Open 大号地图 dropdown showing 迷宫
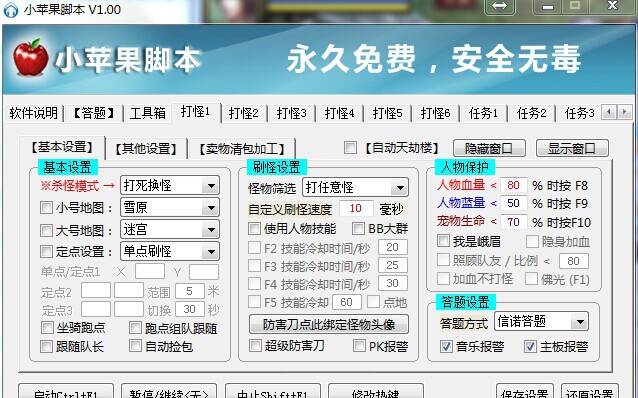This screenshot has width=638, height=398. [170, 230]
